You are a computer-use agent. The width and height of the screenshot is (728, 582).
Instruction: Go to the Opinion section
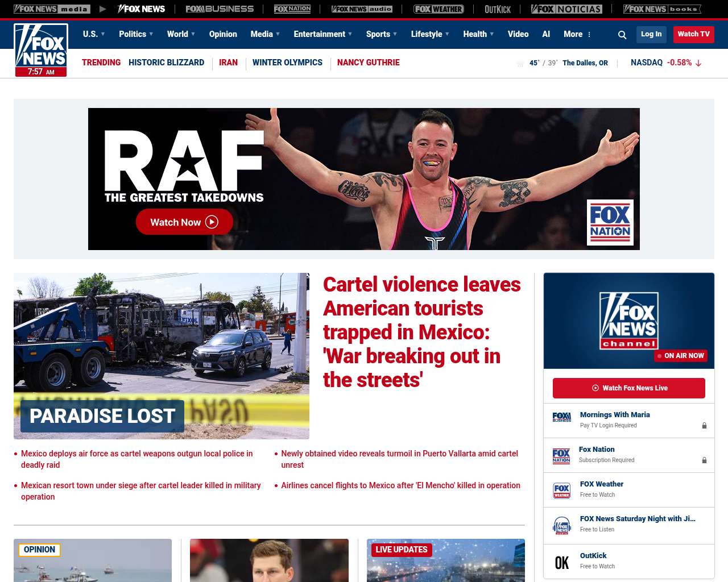tap(223, 34)
